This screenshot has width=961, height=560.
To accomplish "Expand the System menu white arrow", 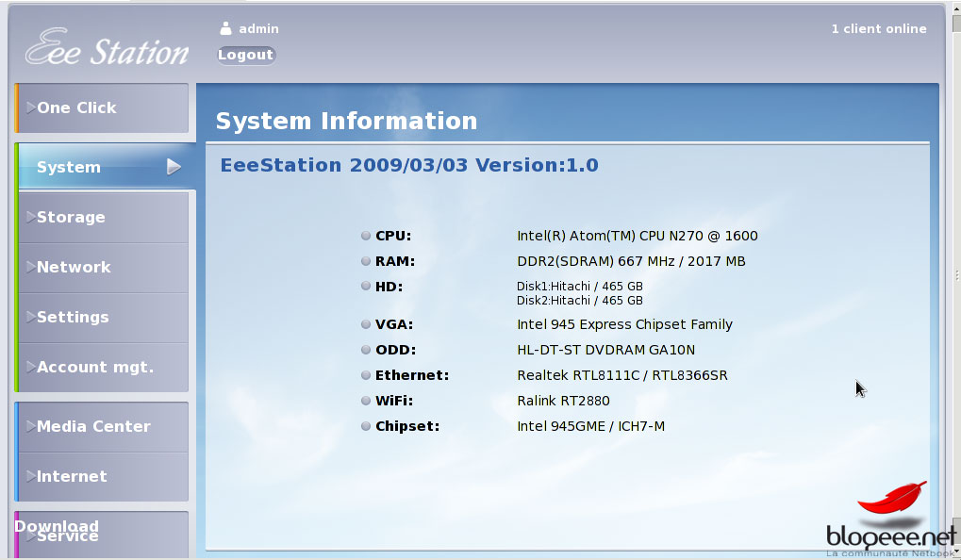I will 174,167.
